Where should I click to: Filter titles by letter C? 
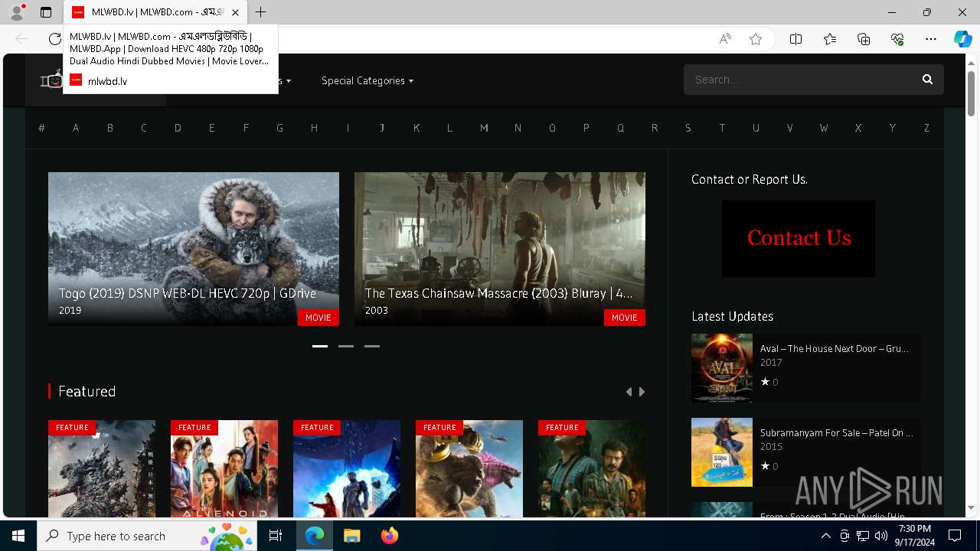click(143, 128)
